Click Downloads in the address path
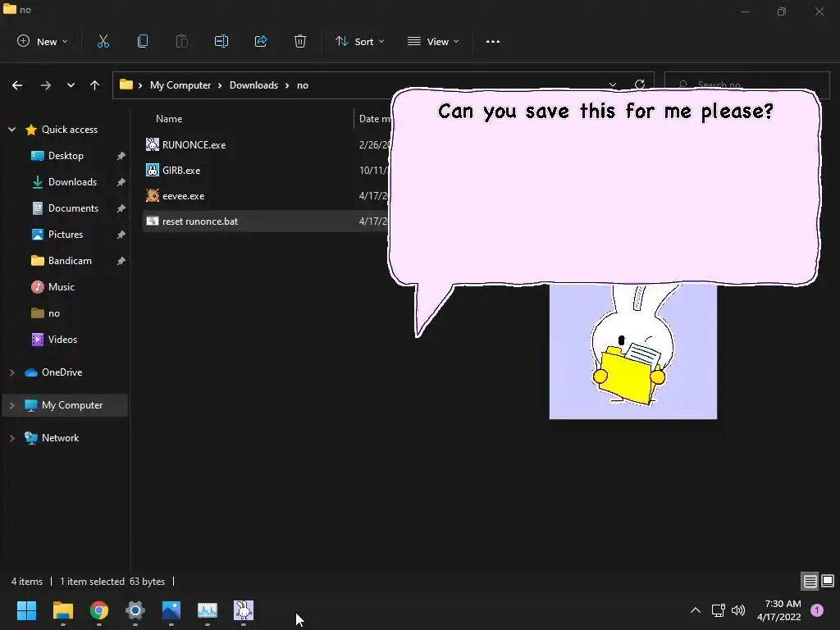The width and height of the screenshot is (840, 630). pyautogui.click(x=254, y=85)
